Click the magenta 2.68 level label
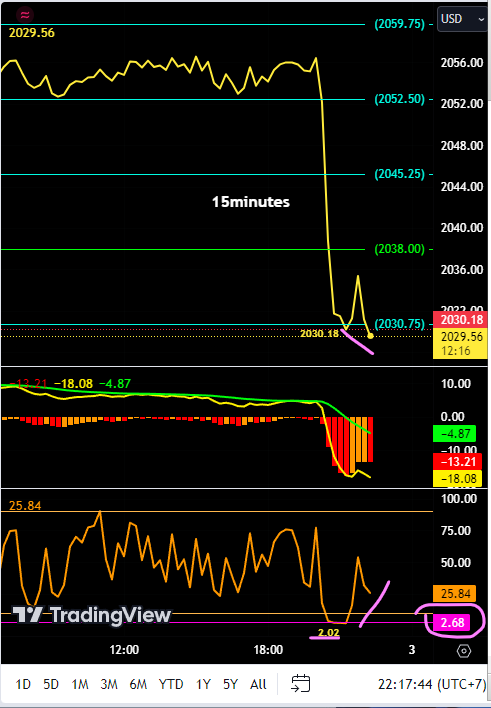Viewport: 491px width, 708px height. tap(452, 623)
